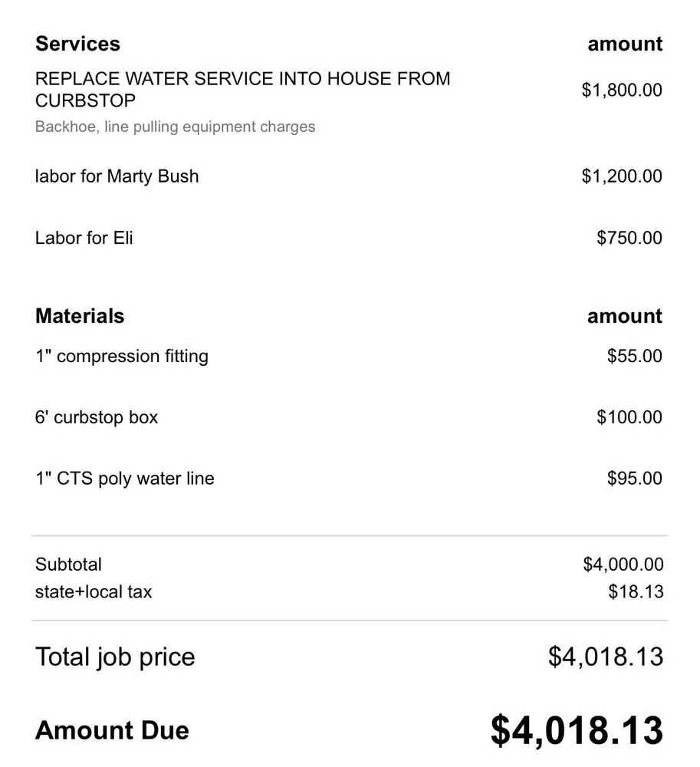The width and height of the screenshot is (700, 767).
Task: Click the $4,000.00 subtotal value
Action: coord(623,565)
